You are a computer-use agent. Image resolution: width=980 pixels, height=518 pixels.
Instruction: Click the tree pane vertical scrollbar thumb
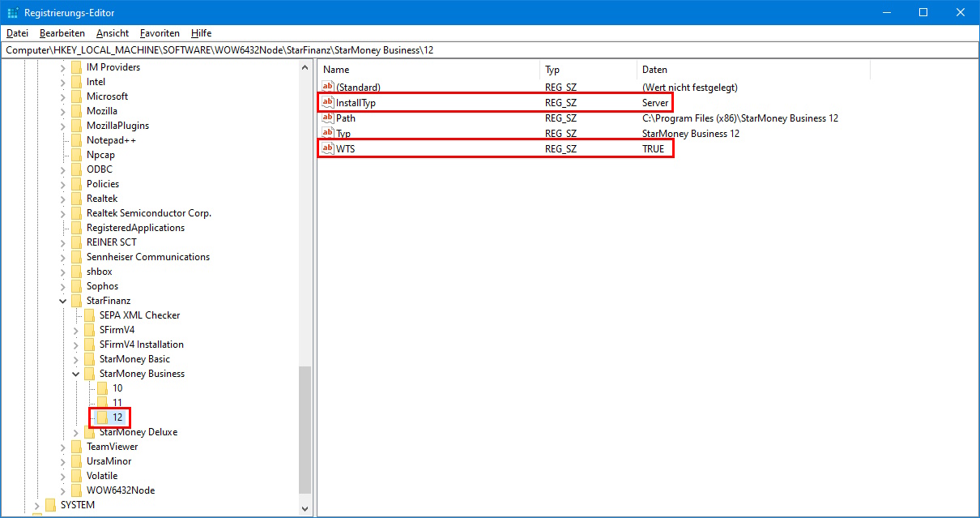click(305, 430)
